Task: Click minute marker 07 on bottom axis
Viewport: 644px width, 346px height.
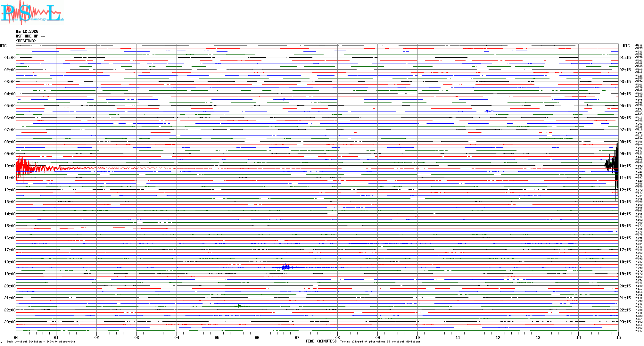Action: [x=297, y=337]
